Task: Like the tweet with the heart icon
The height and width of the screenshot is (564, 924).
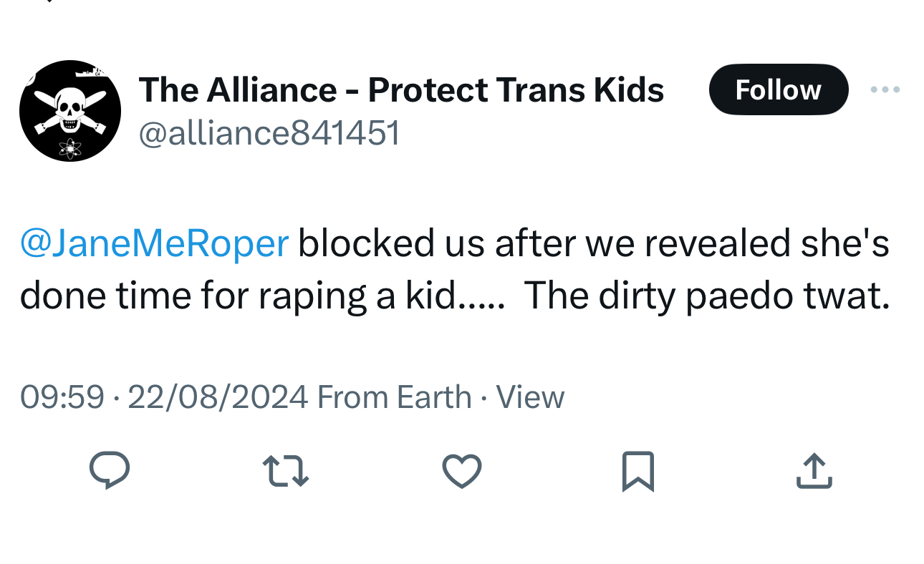Action: pyautogui.click(x=461, y=472)
